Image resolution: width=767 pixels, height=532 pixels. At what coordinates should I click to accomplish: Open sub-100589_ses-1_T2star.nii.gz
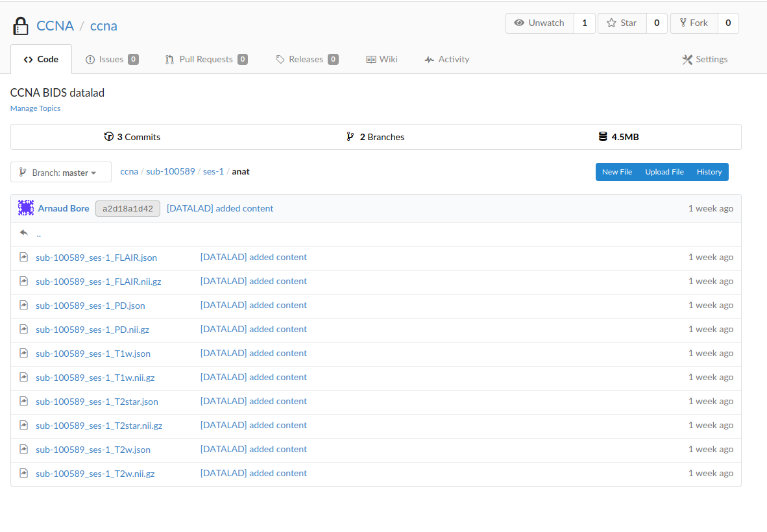click(x=99, y=426)
